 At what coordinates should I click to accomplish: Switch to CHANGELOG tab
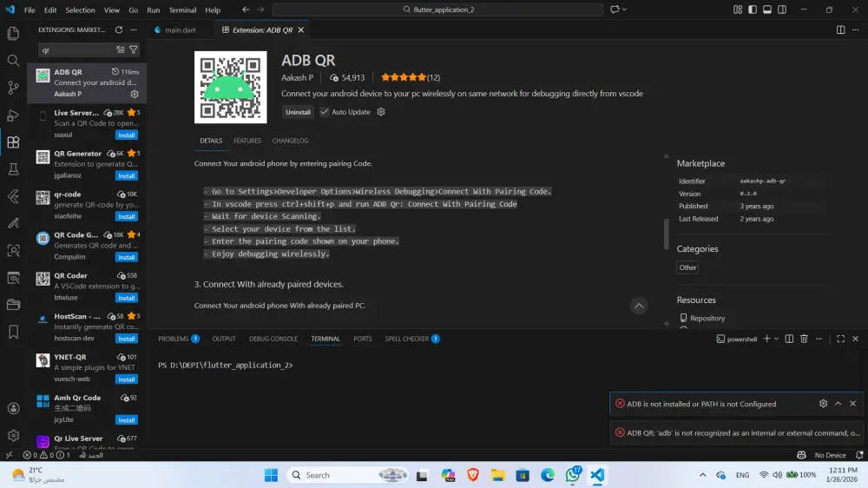(x=290, y=141)
